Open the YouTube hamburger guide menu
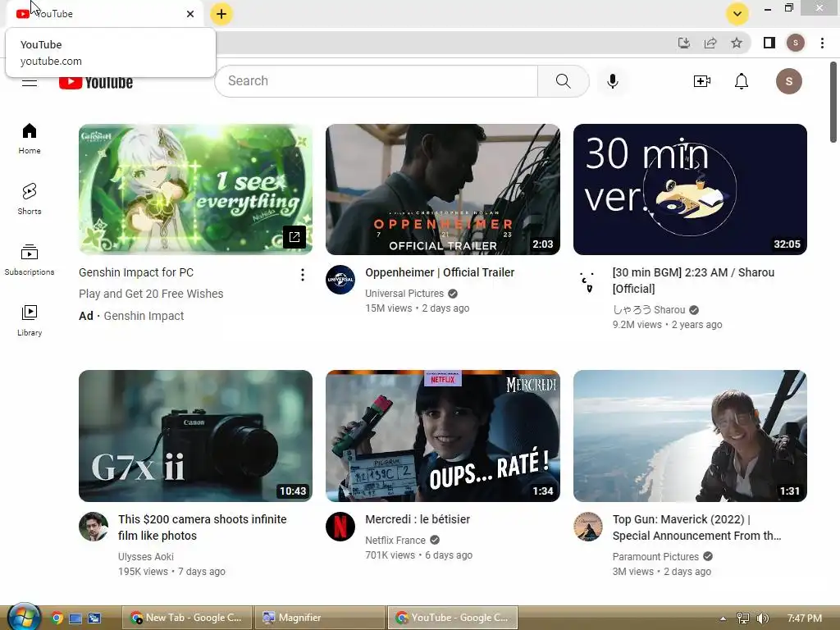The height and width of the screenshot is (630, 840). (x=30, y=82)
